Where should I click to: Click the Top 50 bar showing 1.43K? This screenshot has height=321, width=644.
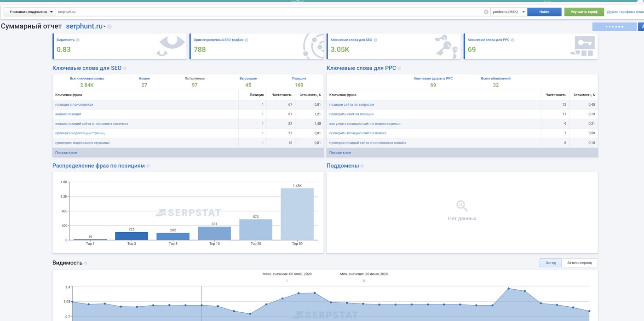click(x=297, y=214)
